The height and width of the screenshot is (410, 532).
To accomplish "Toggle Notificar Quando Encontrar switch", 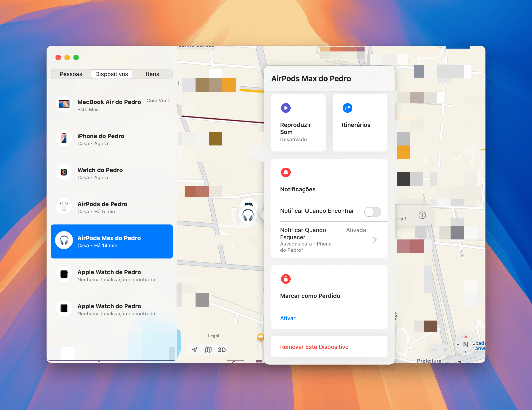I will tap(372, 212).
